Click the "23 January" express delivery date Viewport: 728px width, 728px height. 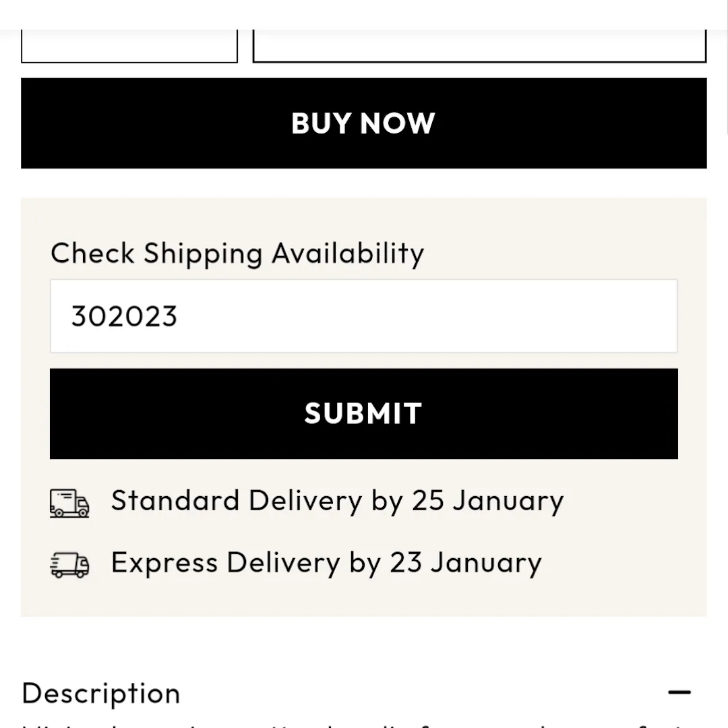point(466,564)
